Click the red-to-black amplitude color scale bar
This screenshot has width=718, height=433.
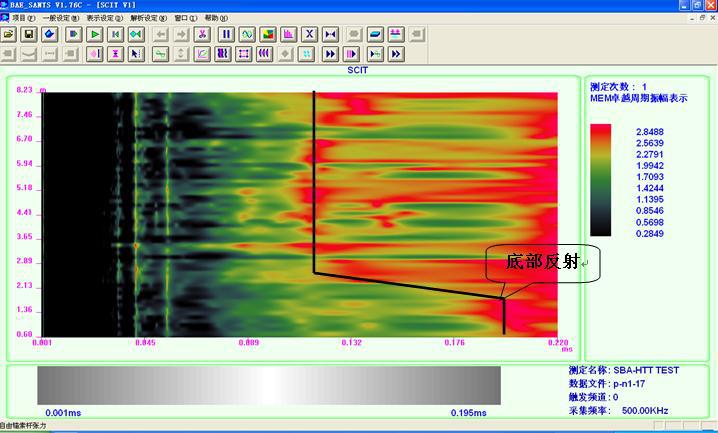(600, 180)
